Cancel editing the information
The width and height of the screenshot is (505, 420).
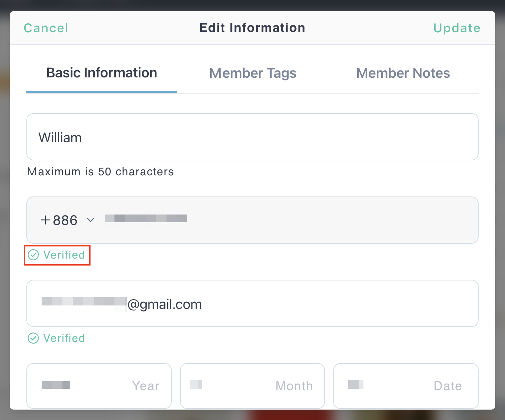tap(46, 28)
